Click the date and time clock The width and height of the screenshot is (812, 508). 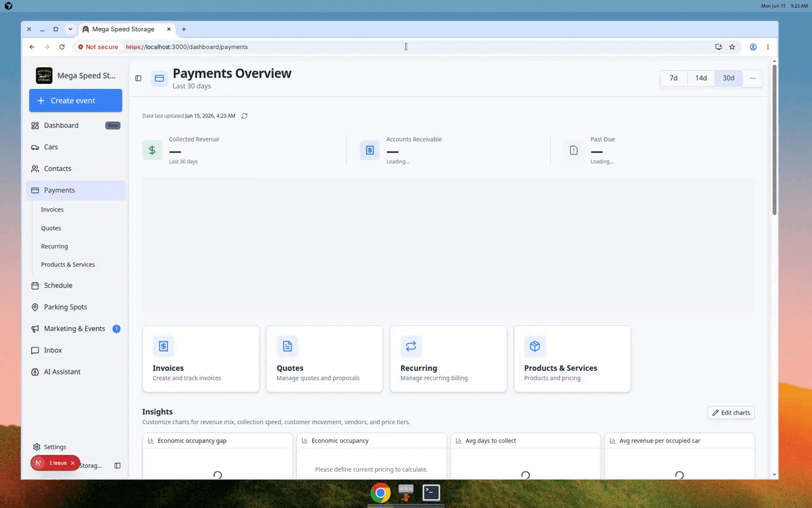[x=784, y=6]
